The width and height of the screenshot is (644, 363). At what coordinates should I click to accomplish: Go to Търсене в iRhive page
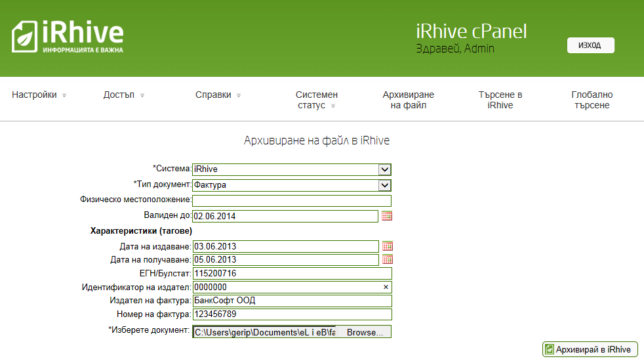[500, 100]
